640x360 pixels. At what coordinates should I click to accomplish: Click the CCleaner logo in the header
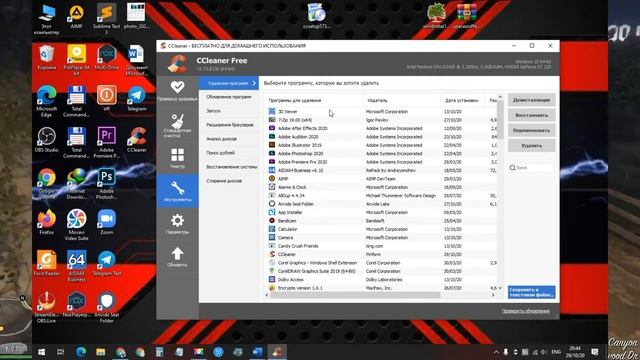coord(178,64)
